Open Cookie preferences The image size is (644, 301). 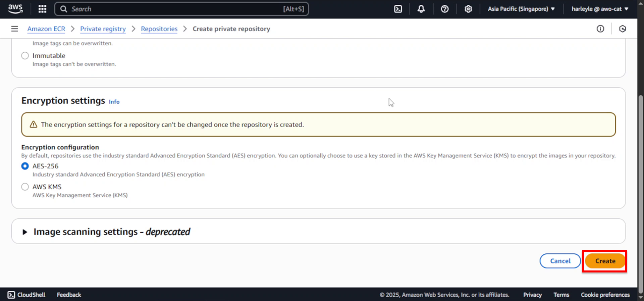coord(605,295)
